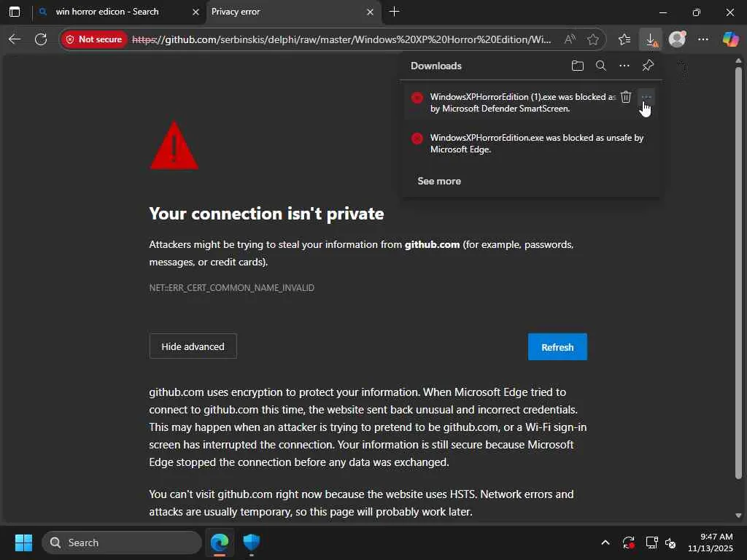The width and height of the screenshot is (747, 560).
Task: Open Windows Security from the taskbar
Action: [x=252, y=542]
